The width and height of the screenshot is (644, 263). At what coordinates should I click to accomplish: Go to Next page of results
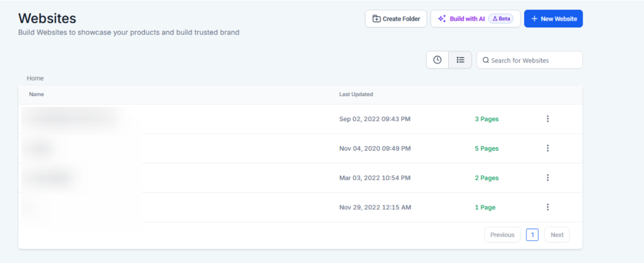pos(556,235)
